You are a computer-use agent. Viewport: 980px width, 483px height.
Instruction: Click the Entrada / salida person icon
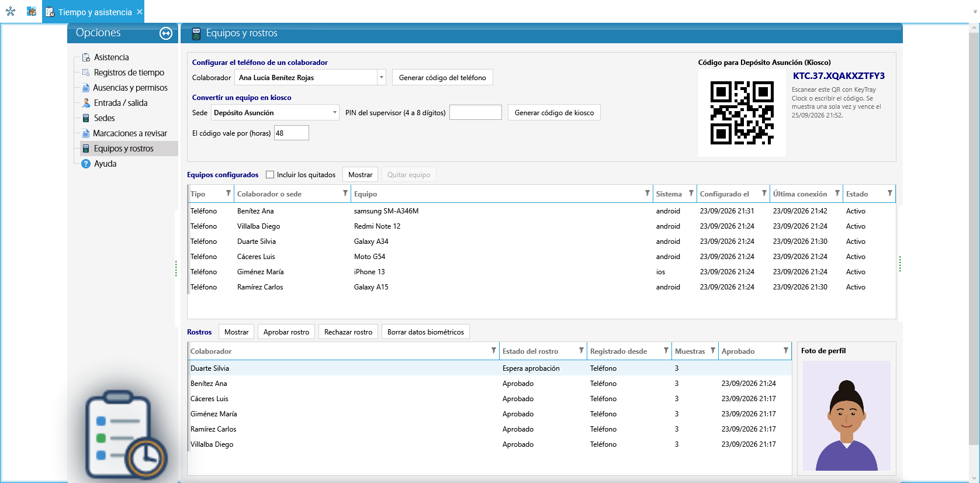tap(86, 103)
